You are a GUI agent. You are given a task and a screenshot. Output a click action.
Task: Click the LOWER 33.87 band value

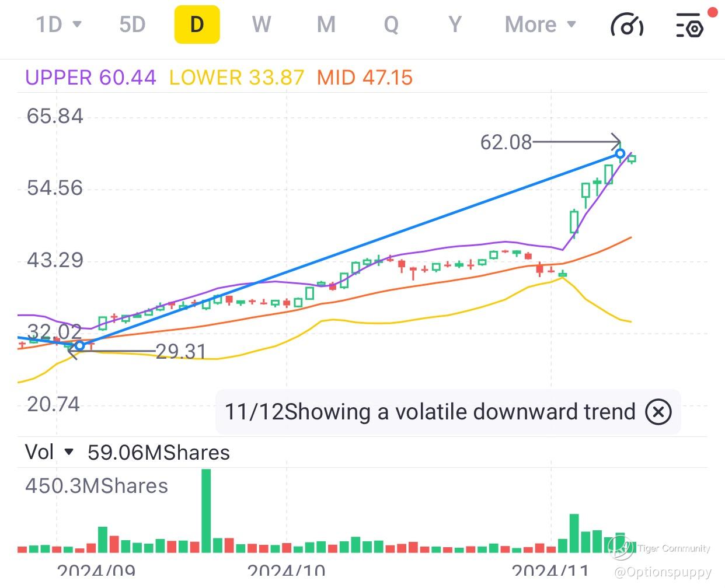236,78
